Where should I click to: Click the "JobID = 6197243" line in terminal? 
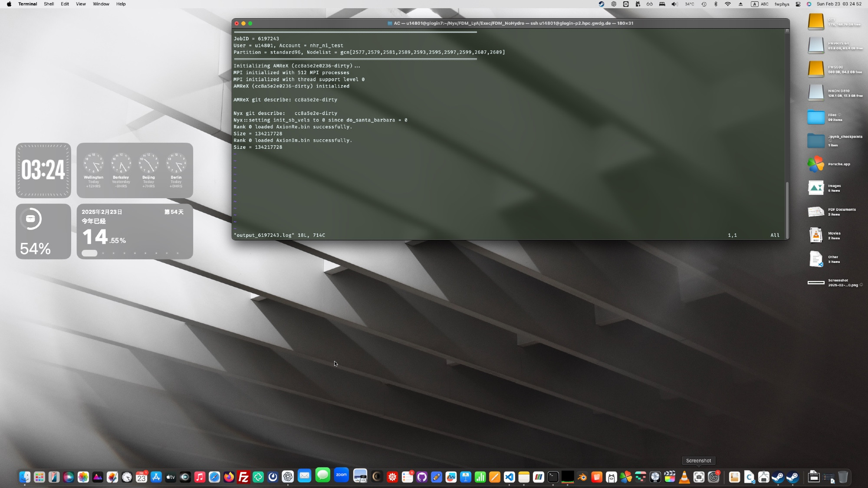(x=256, y=39)
